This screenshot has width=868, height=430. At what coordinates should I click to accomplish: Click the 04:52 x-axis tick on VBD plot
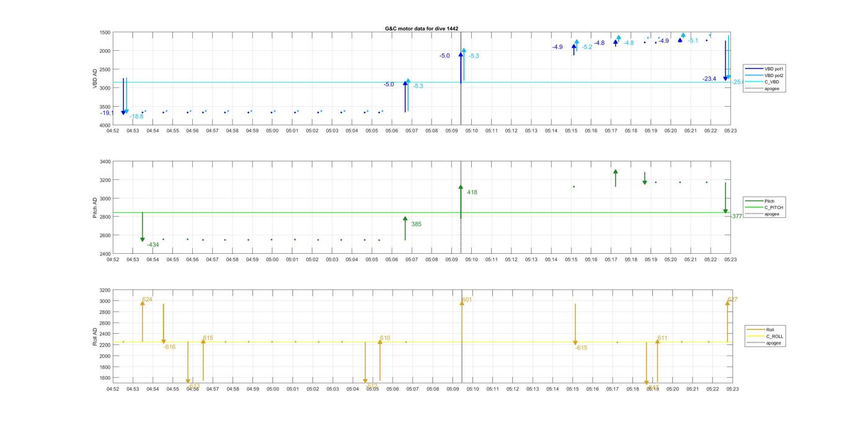tap(113, 131)
